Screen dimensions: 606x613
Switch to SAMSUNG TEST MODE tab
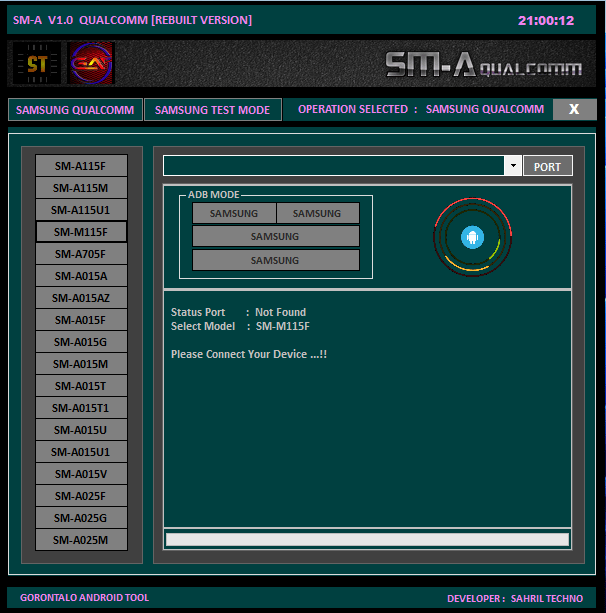[212, 110]
